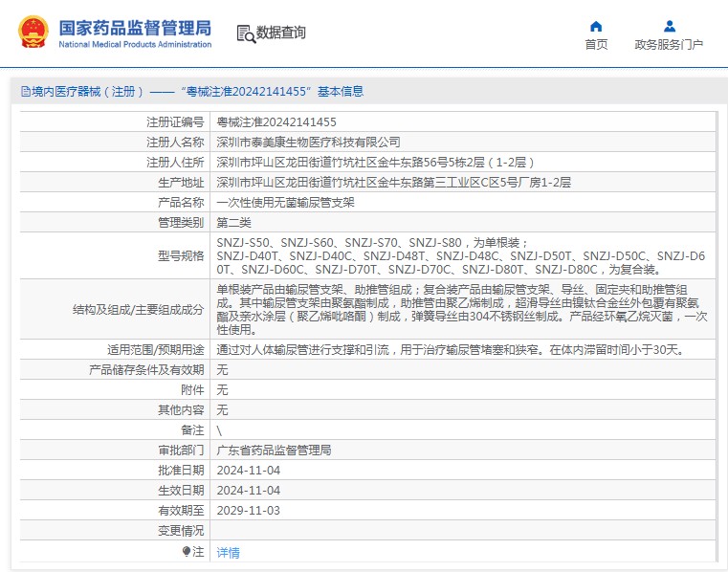
Task: Click the breadcrumb title 境内医疗器械（注册）
Action: pos(87,92)
